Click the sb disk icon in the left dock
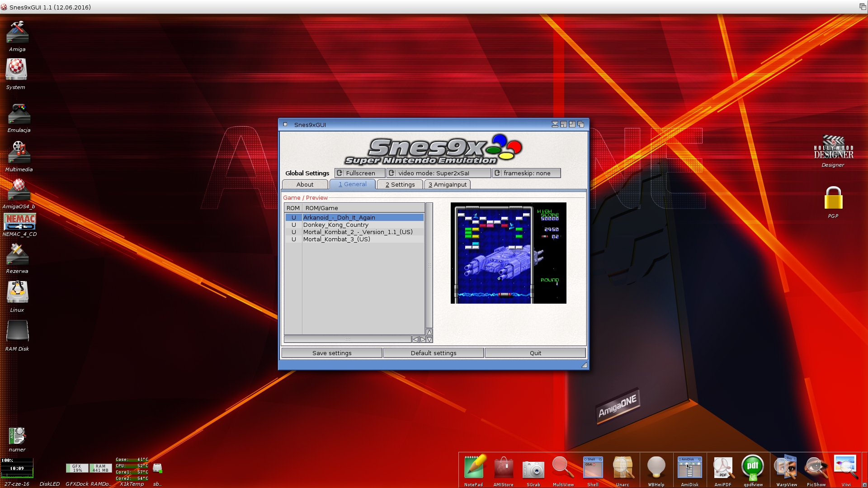 pos(157,468)
